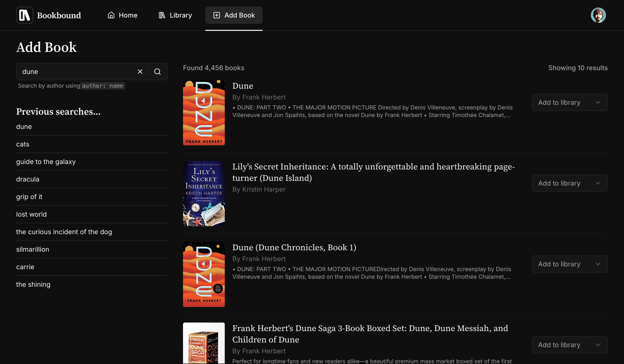Viewport: 624px width, 364px height.
Task: Click the Bookbound brand name
Action: pos(59,15)
